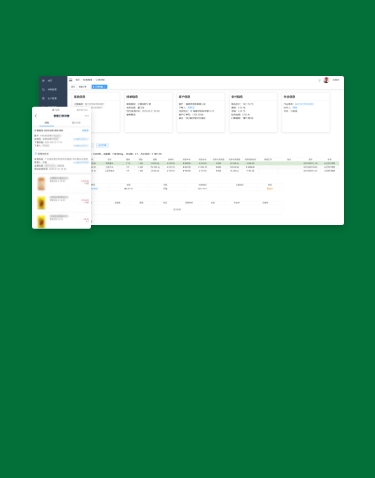Image resolution: width=375 pixels, height=478 pixels.
Task: Click the second icon in the dark sidebar
Action: pos(43,90)
